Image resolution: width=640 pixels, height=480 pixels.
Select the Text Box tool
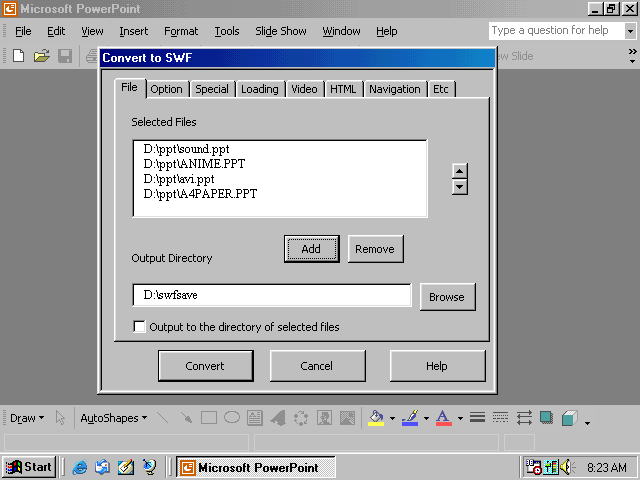[x=255, y=418]
